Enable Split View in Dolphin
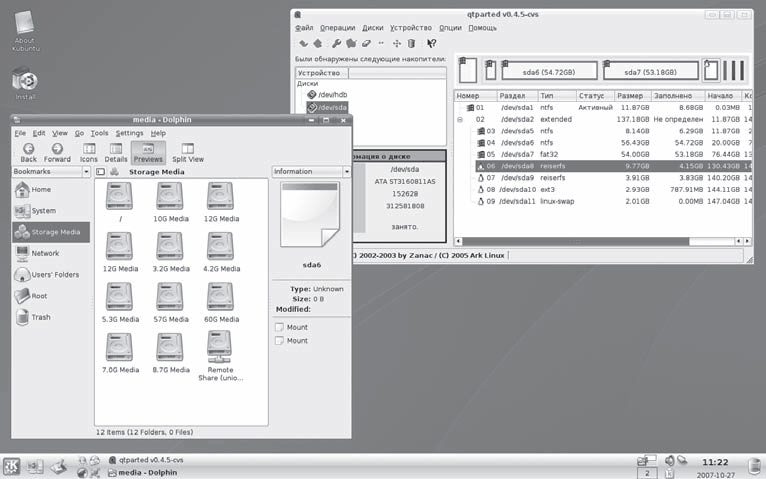Viewport: 766px width, 479px height. coord(187,152)
